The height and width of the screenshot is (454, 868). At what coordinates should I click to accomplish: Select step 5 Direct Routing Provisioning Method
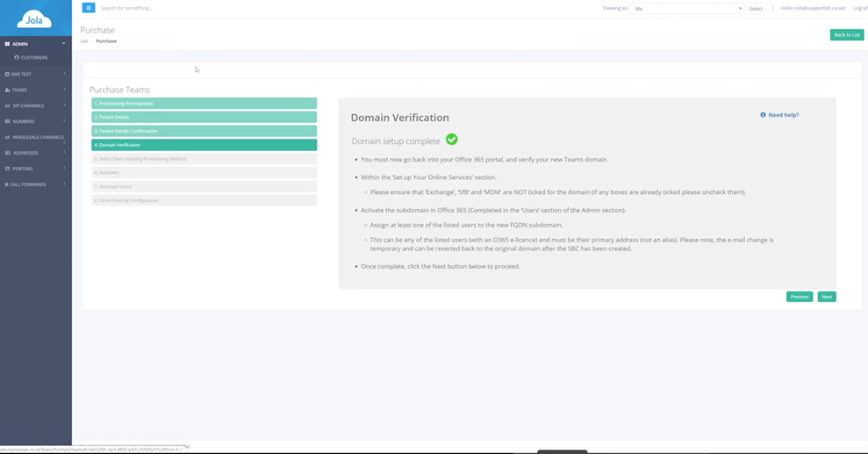click(x=204, y=159)
